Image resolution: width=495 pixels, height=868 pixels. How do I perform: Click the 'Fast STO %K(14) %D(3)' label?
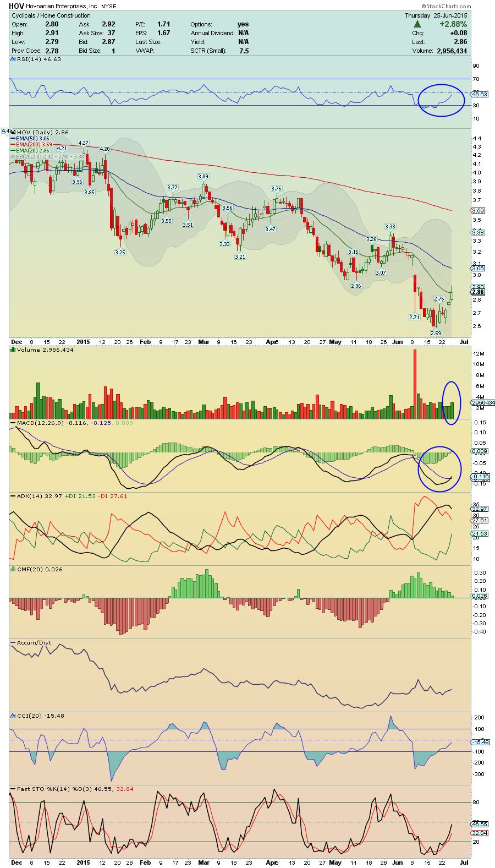coord(55,789)
